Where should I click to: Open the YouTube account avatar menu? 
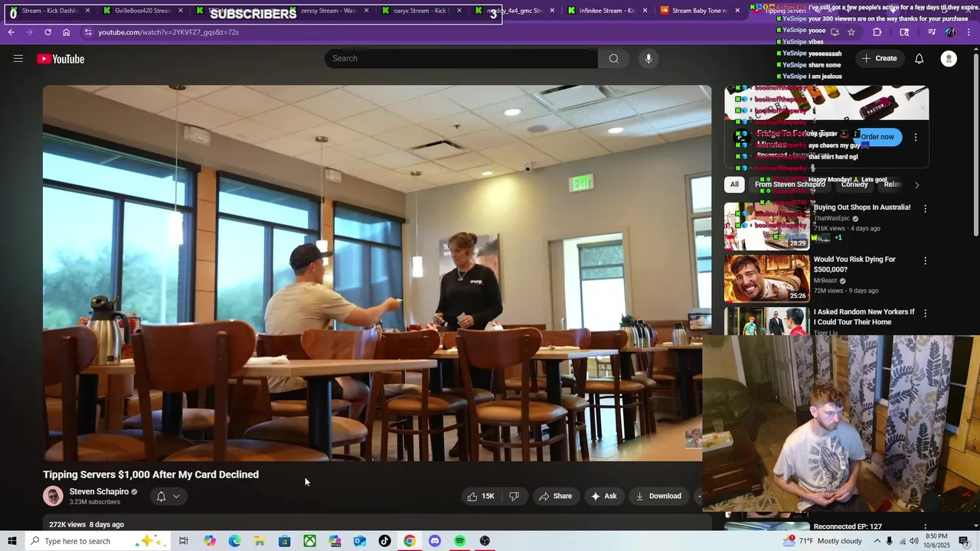pyautogui.click(x=949, y=59)
